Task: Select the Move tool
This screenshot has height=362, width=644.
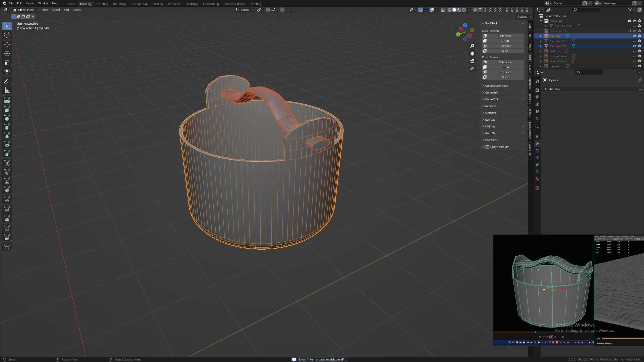Action: click(x=7, y=45)
